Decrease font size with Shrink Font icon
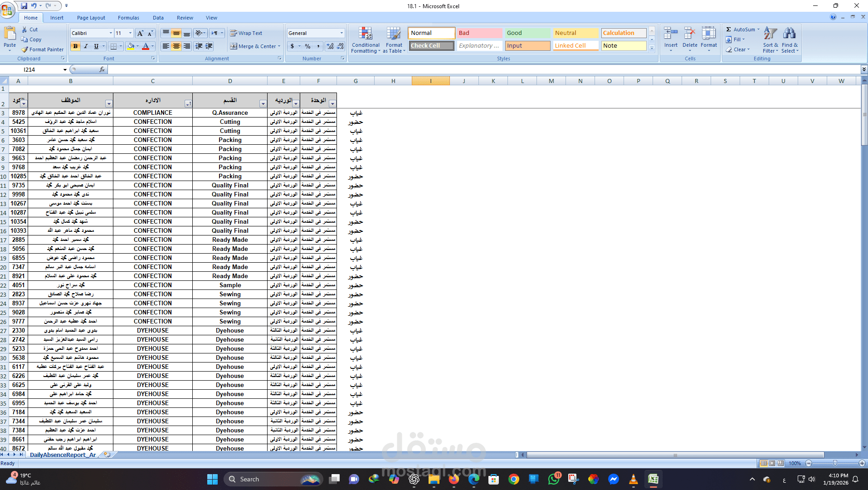This screenshot has width=868, height=490. [x=150, y=33]
